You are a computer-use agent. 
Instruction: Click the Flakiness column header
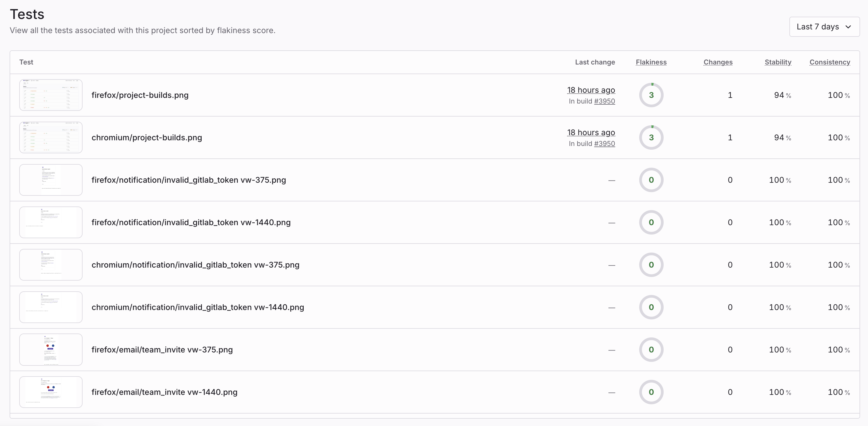click(651, 62)
